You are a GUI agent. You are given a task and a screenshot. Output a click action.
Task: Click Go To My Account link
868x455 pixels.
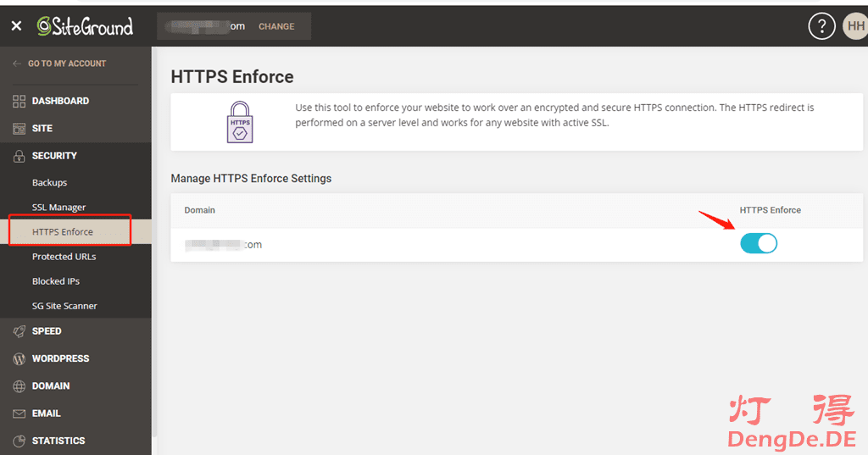coord(66,64)
